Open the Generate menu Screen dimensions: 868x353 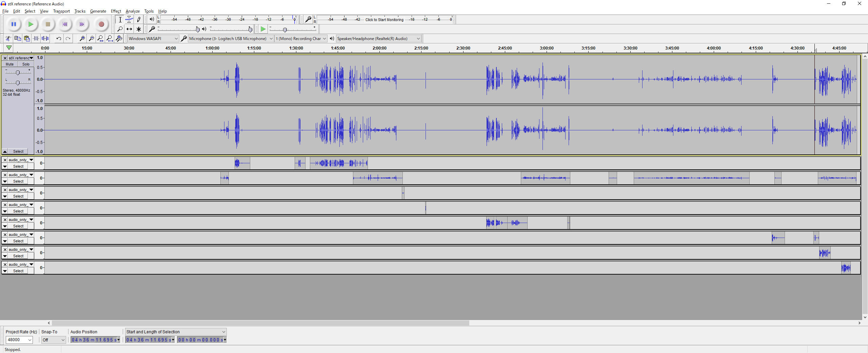[98, 11]
